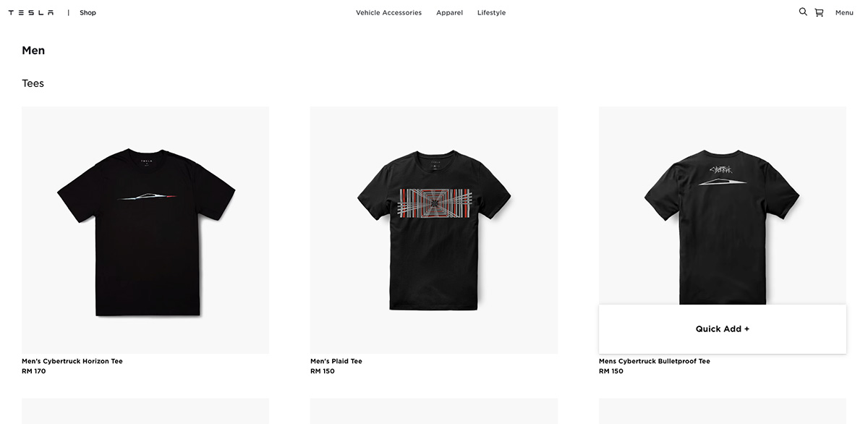This screenshot has width=868, height=424.
Task: Open partially visible product card below Horizon Tee
Action: (x=145, y=411)
